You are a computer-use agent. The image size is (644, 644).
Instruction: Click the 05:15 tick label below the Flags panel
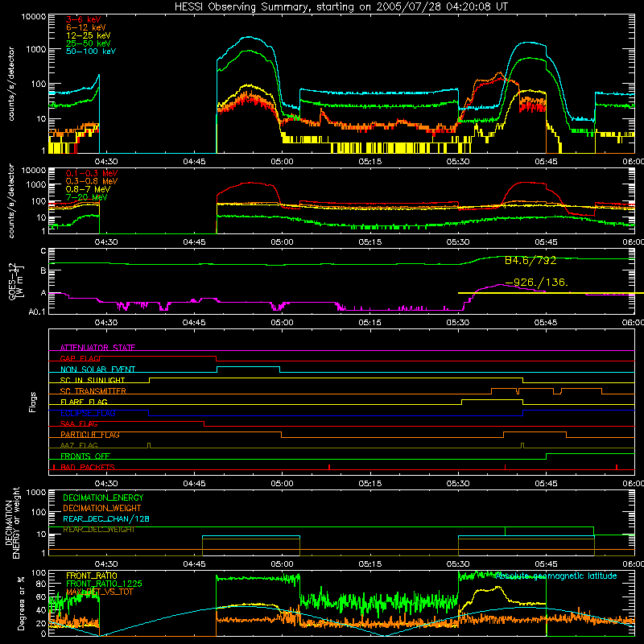[370, 484]
